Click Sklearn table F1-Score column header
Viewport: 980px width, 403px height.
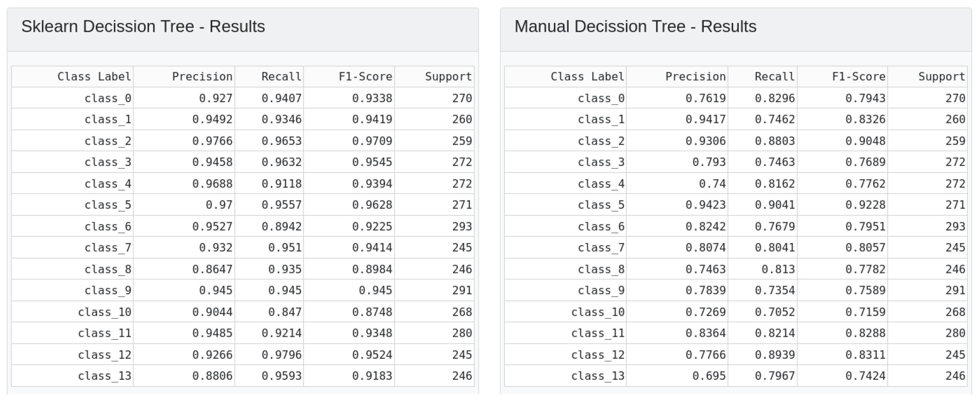[365, 76]
